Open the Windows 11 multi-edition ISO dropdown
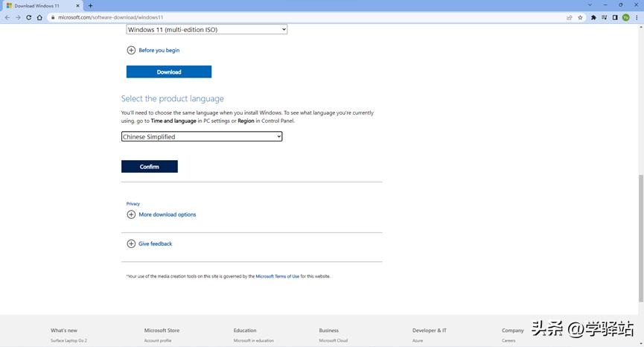Image resolution: width=644 pixels, height=347 pixels. tap(206, 30)
